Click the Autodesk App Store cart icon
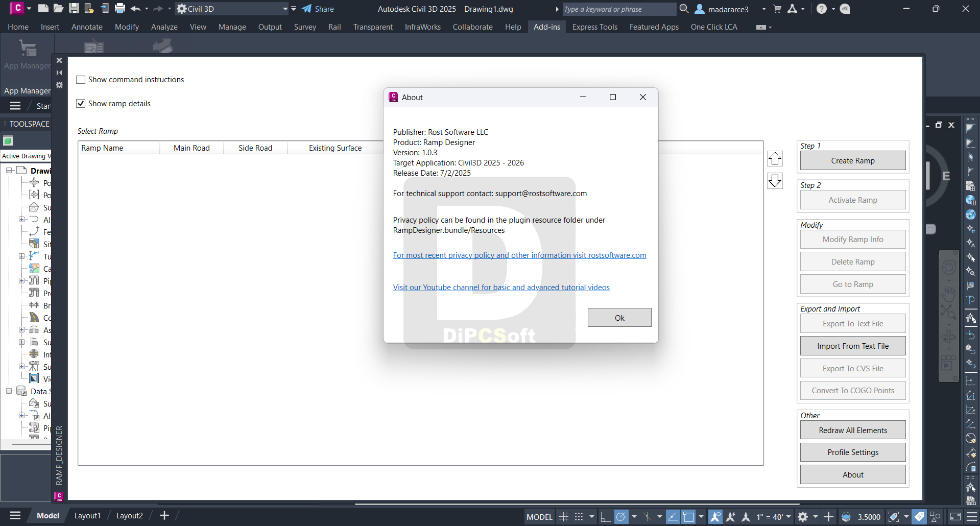 pyautogui.click(x=777, y=9)
